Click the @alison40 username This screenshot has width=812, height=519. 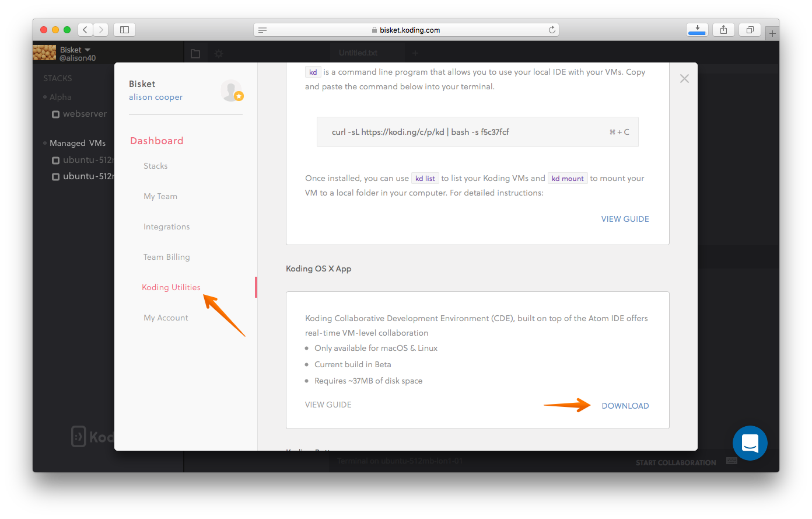78,58
